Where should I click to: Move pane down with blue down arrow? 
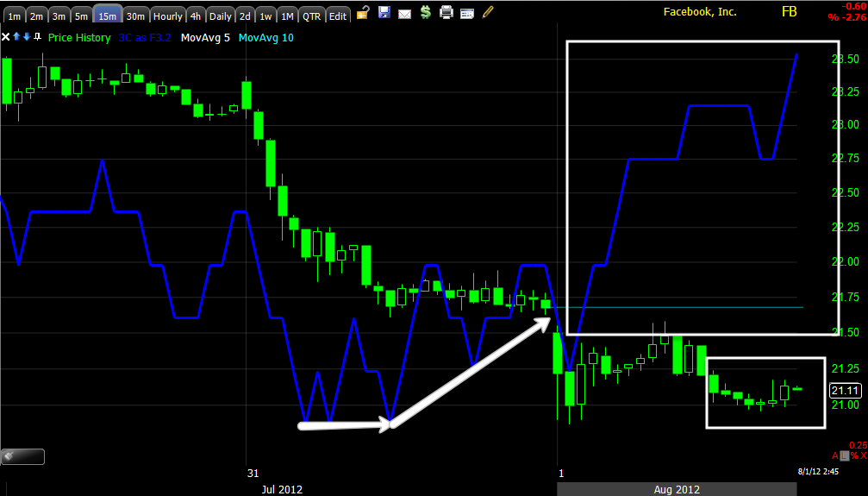click(26, 36)
